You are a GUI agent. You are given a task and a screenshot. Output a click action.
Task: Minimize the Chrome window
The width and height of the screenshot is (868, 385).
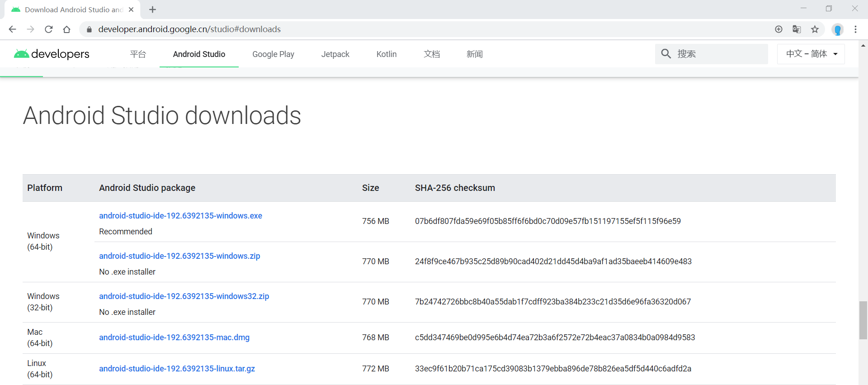click(803, 9)
